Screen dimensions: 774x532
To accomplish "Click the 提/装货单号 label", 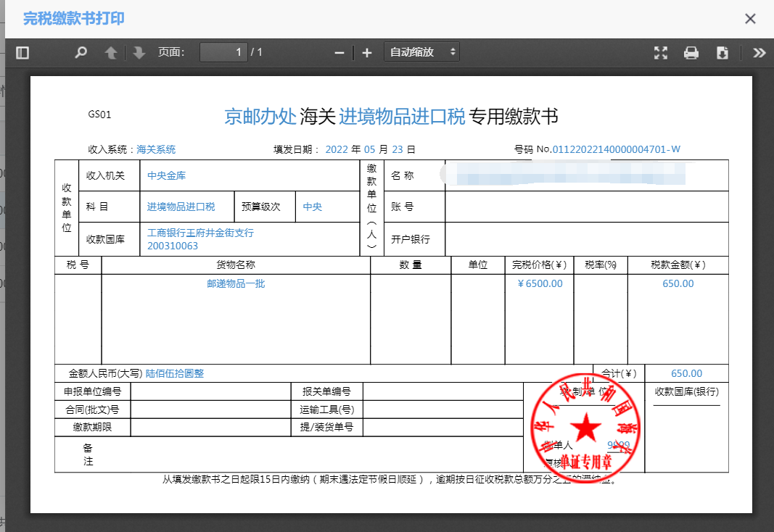I will [326, 427].
